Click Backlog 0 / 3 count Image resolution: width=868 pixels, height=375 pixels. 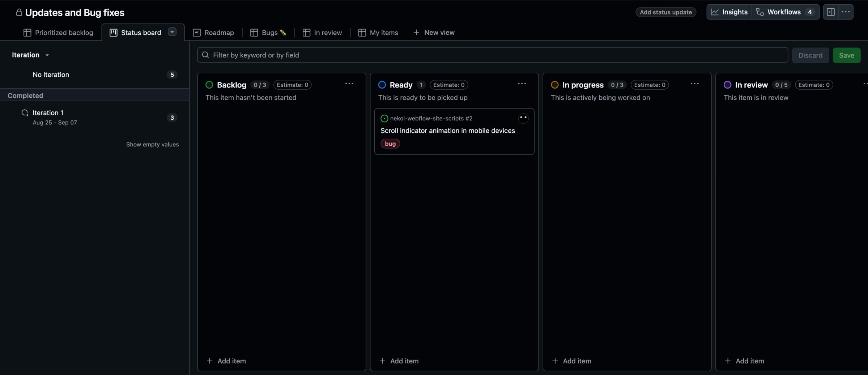point(260,85)
